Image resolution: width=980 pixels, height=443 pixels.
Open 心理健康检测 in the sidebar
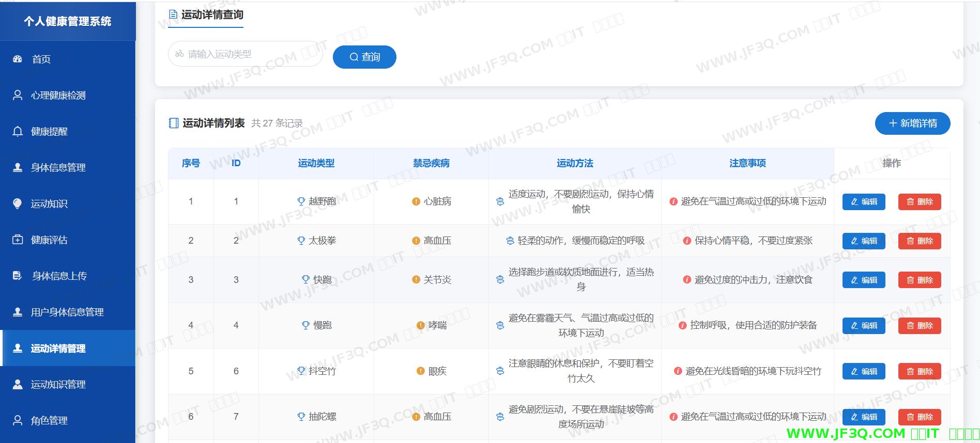click(x=58, y=96)
